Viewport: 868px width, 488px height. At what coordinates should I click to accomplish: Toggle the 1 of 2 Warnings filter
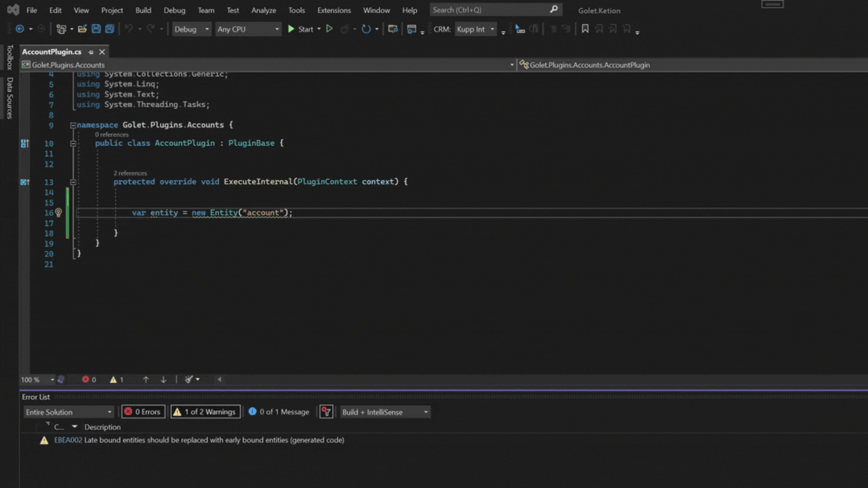click(205, 412)
